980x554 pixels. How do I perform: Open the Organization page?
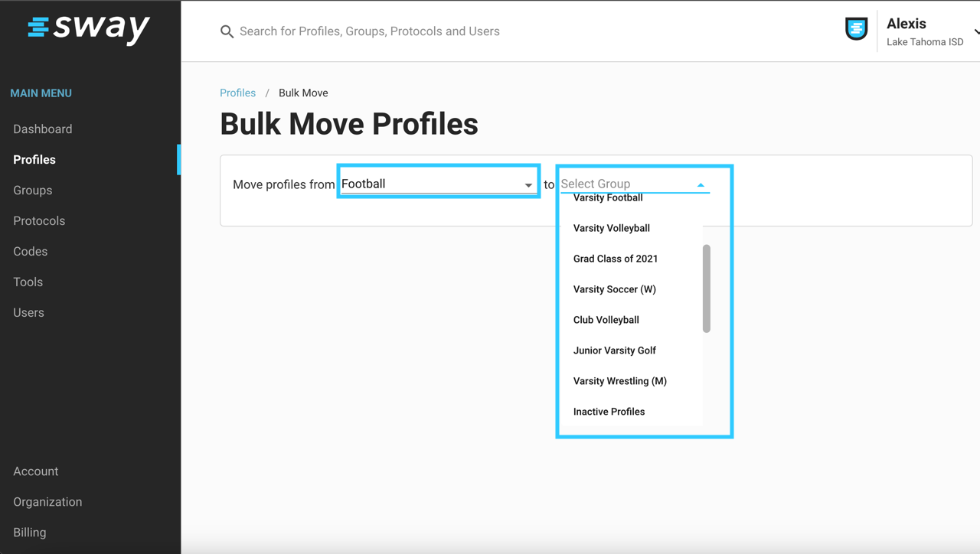(x=47, y=502)
